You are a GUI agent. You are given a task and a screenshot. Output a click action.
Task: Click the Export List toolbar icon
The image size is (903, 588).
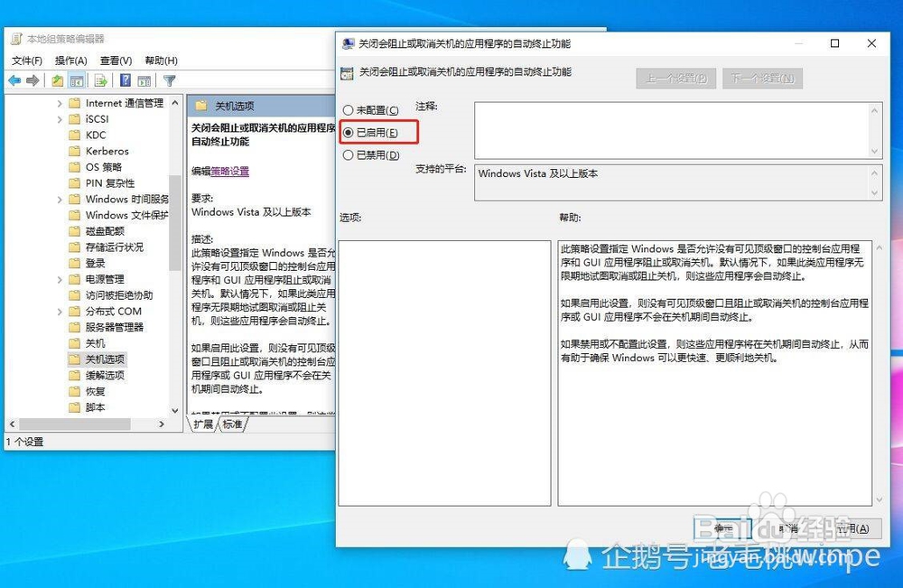click(101, 80)
